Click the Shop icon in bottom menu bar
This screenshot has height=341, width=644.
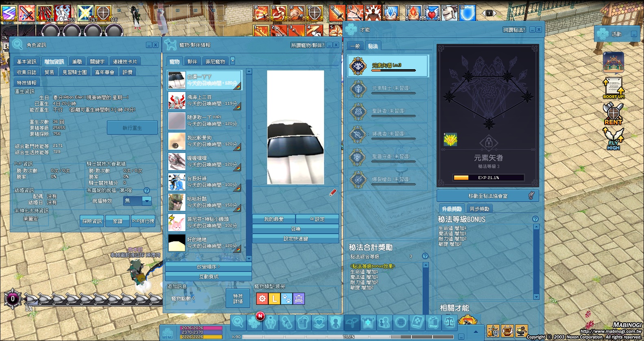[433, 323]
